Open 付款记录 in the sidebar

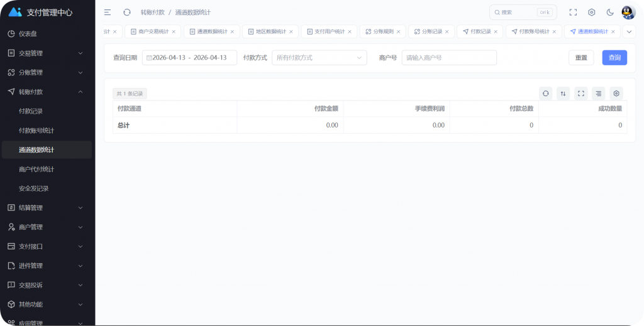pyautogui.click(x=47, y=111)
